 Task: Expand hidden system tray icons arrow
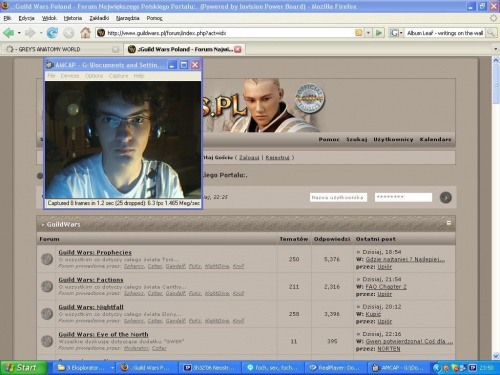(x=436, y=368)
